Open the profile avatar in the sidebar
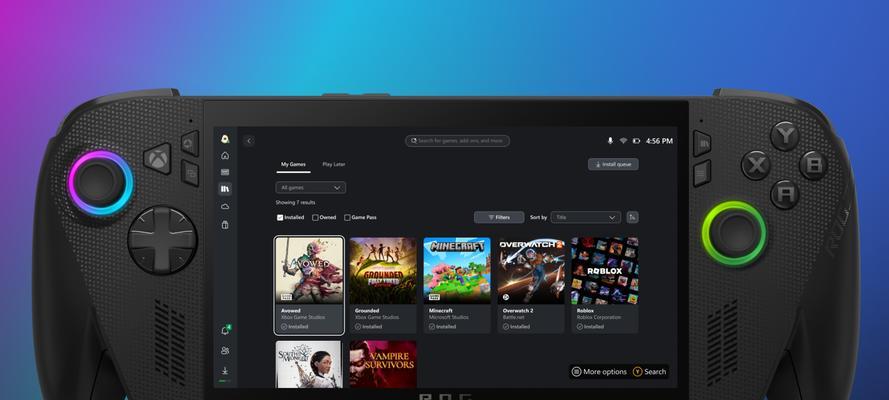 225,139
